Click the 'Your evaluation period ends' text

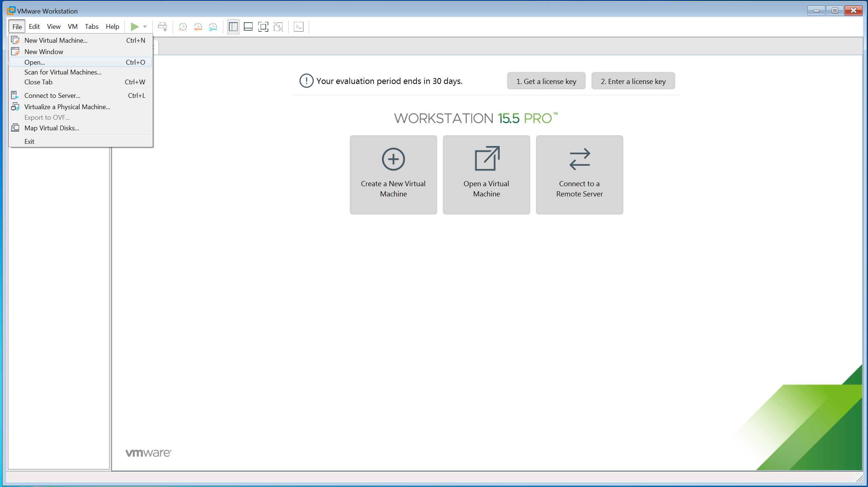[389, 81]
